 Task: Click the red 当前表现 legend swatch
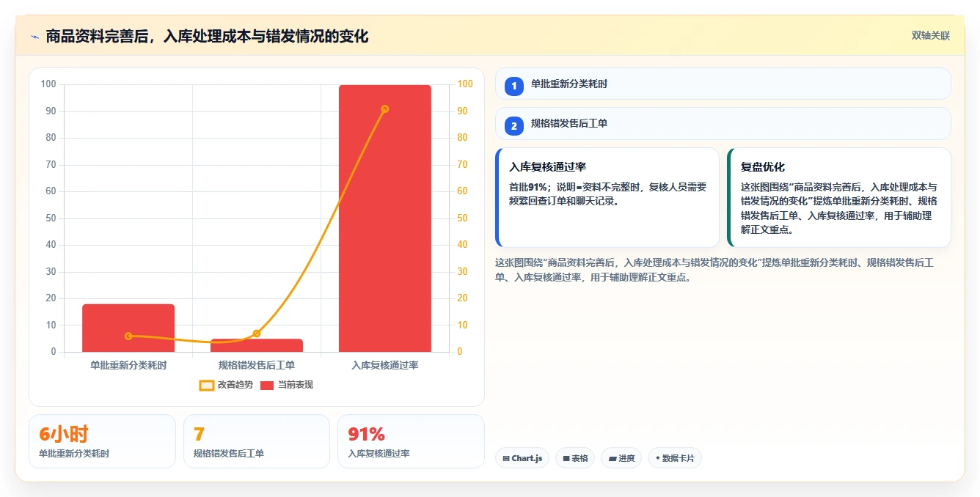[x=267, y=385]
